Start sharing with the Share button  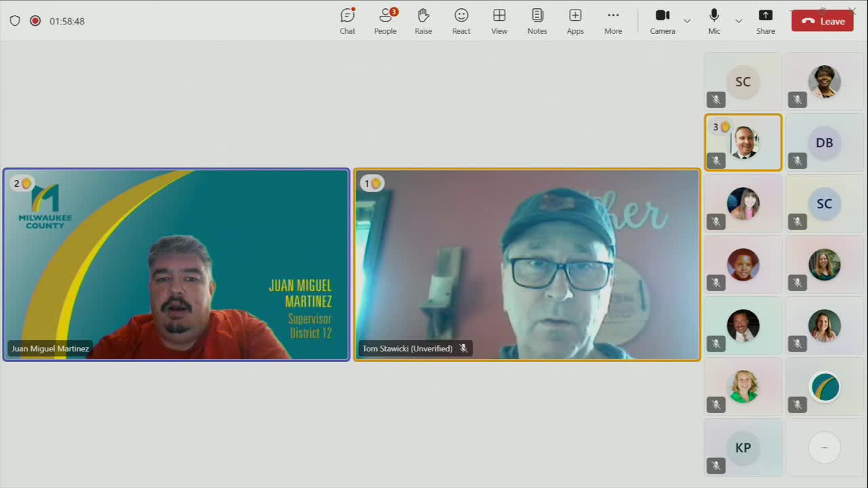pyautogui.click(x=766, y=21)
